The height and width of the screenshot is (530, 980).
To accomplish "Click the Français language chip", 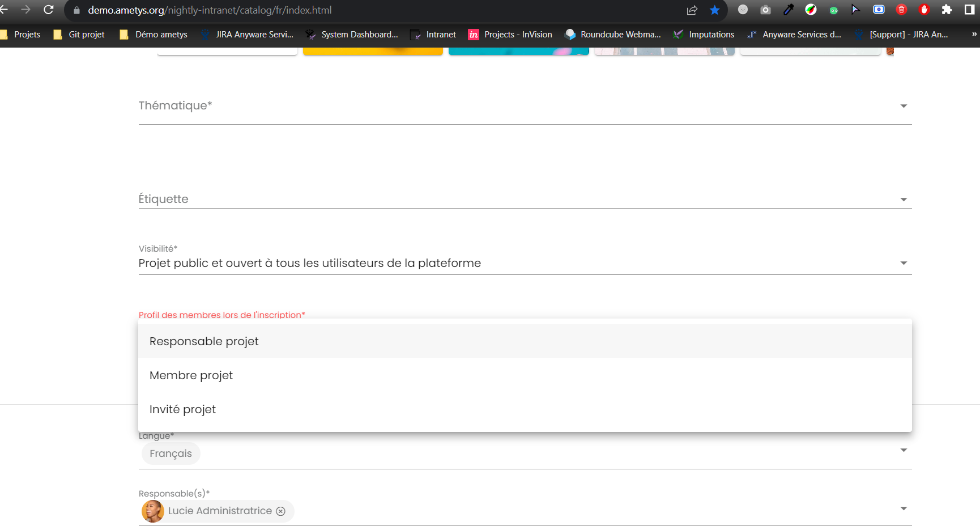I will tap(171, 453).
